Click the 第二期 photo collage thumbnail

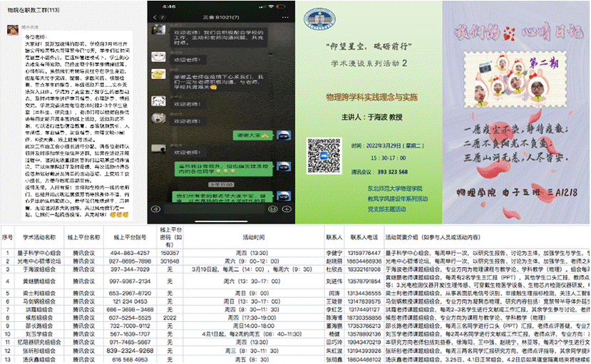pos(515,80)
